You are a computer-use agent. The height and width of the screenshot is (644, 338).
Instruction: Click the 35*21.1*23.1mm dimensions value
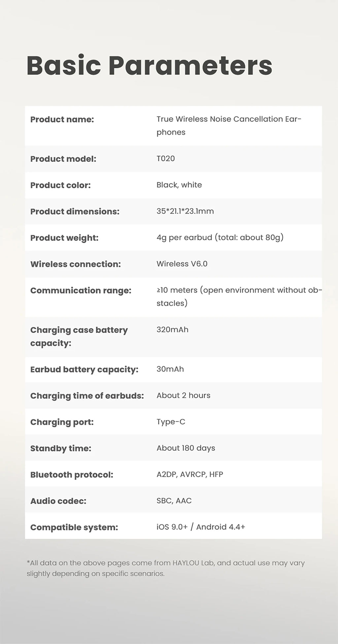[x=185, y=211]
